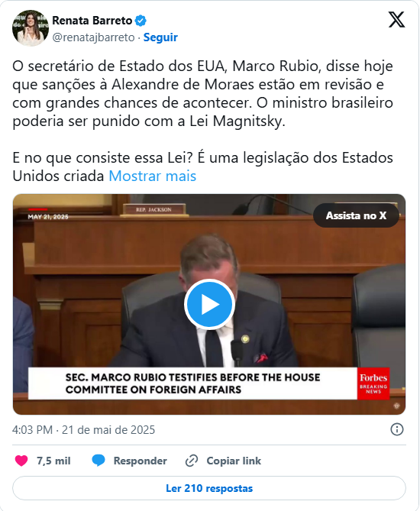Select the Responder label

coord(140,461)
